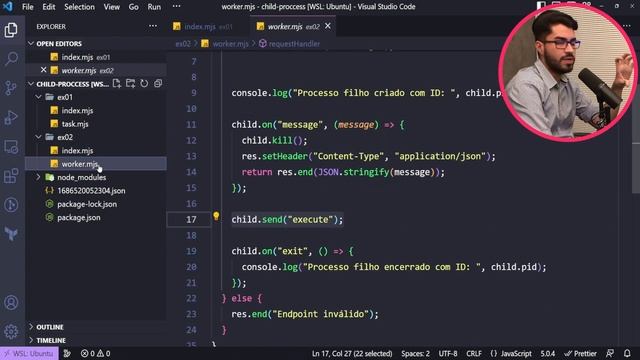Screen dimensions: 640x360
Task: Refresh the explorer tree
Action: coord(144,84)
